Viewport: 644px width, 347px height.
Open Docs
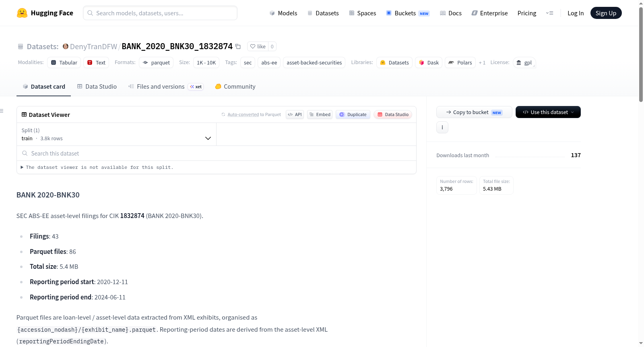click(450, 13)
